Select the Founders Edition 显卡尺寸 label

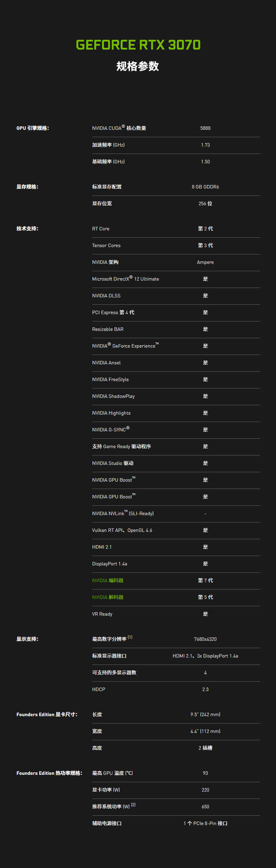47,714
